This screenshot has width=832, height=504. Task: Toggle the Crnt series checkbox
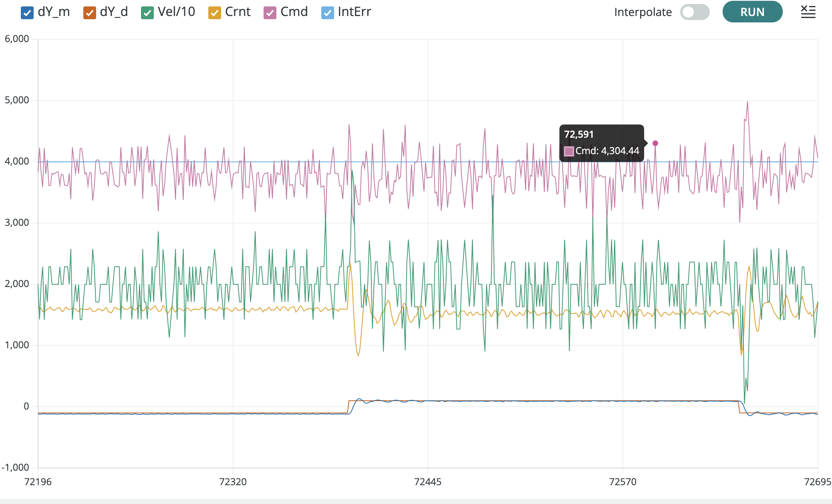215,13
